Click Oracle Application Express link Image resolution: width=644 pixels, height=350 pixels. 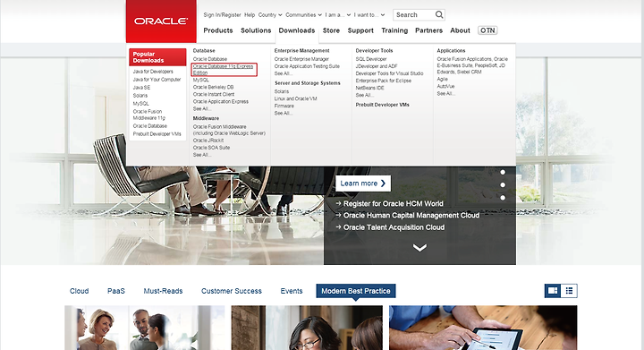pos(221,101)
